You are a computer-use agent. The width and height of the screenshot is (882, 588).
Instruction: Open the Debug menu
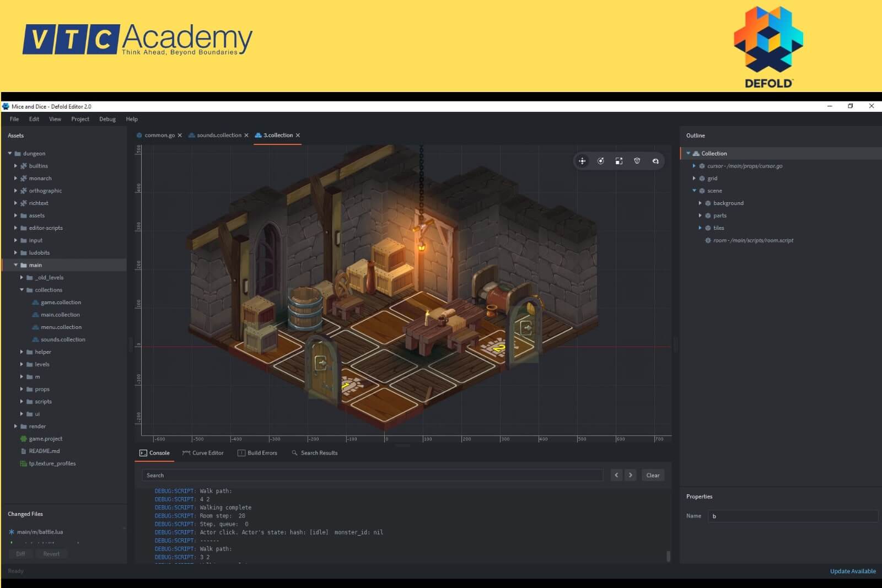[107, 118]
